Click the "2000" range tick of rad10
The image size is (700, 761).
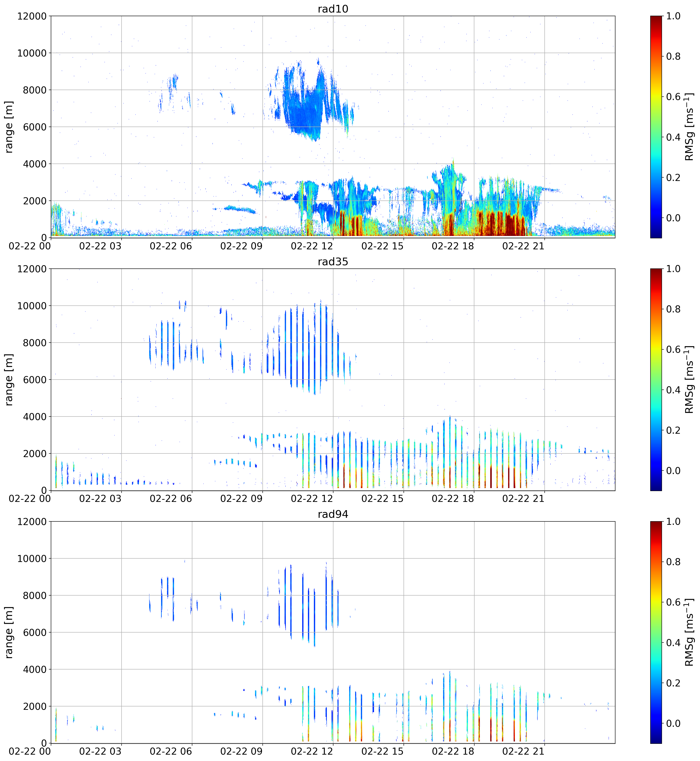(x=35, y=201)
